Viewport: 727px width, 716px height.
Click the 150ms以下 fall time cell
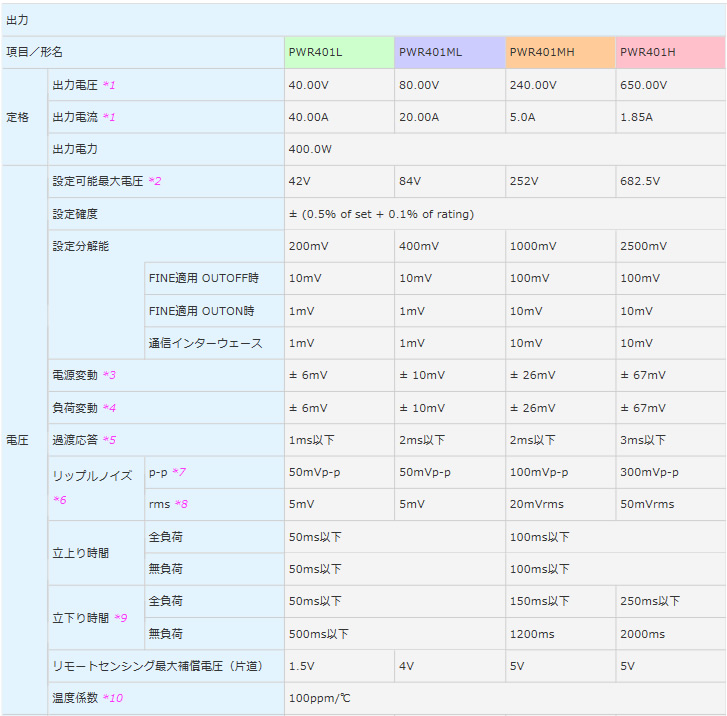click(x=561, y=601)
